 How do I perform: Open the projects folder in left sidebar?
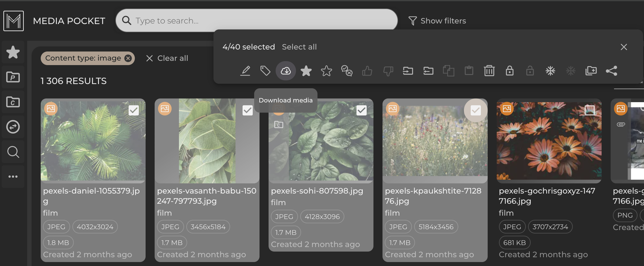13,77
